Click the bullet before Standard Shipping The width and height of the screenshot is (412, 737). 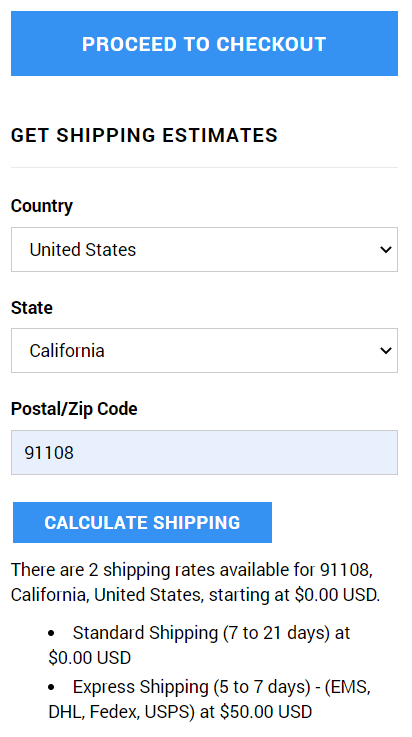[x=51, y=634]
